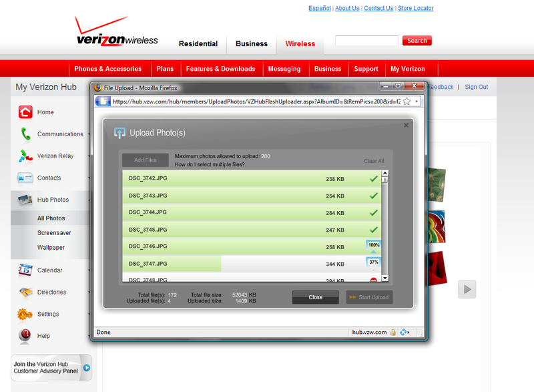Open the Contact Us link
The image size is (534, 392).
pos(378,8)
